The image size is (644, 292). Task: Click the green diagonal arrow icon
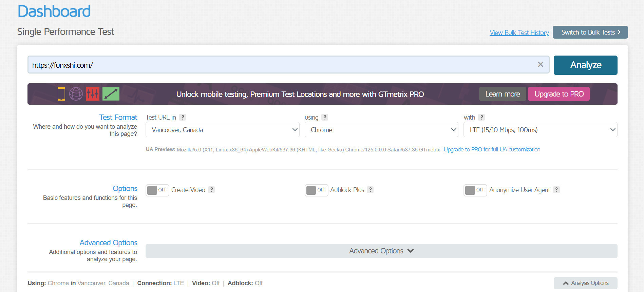[111, 94]
